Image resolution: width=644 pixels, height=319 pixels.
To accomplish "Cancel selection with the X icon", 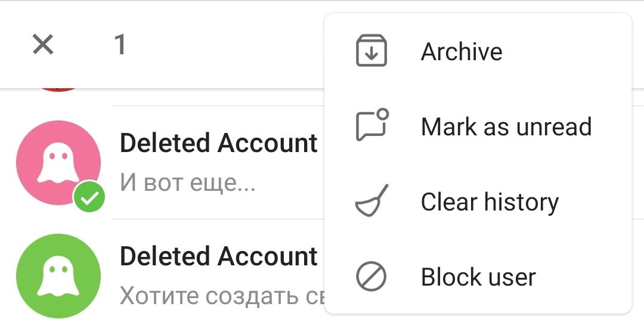I will click(43, 44).
